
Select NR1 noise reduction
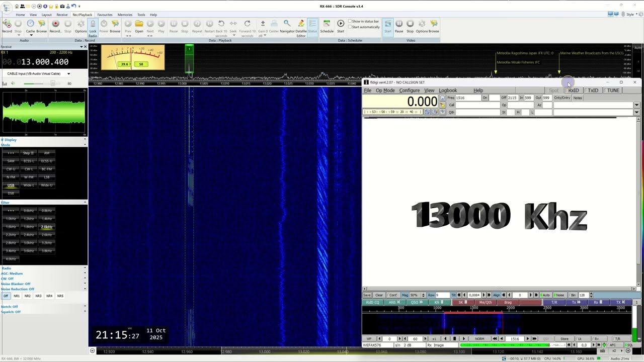(x=17, y=296)
